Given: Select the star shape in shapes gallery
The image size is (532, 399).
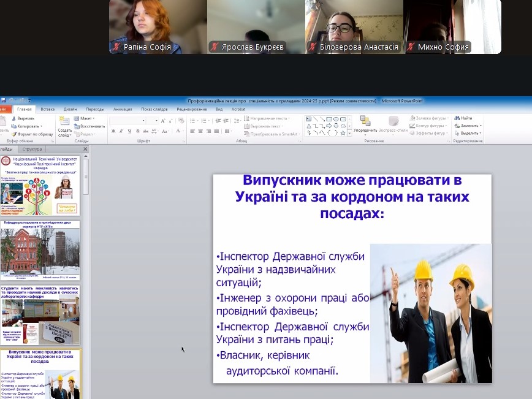Looking at the screenshot, I should coord(343,132).
